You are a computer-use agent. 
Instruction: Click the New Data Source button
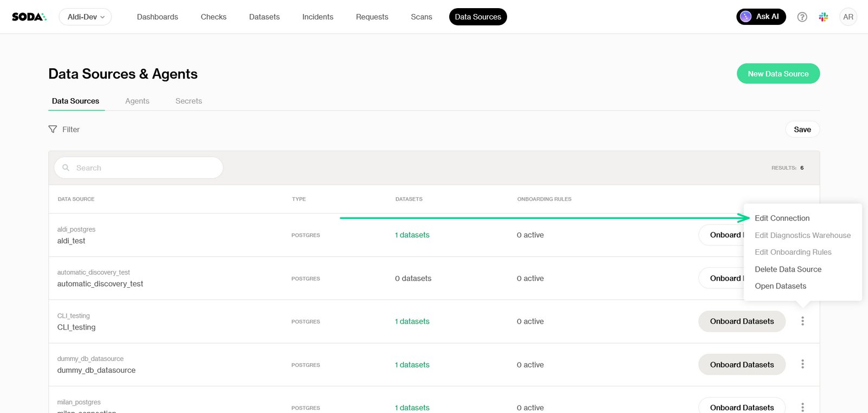point(778,74)
